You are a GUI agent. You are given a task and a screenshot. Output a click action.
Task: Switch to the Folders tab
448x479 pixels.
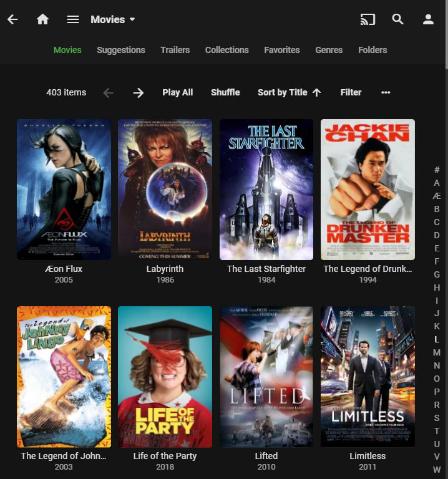373,50
